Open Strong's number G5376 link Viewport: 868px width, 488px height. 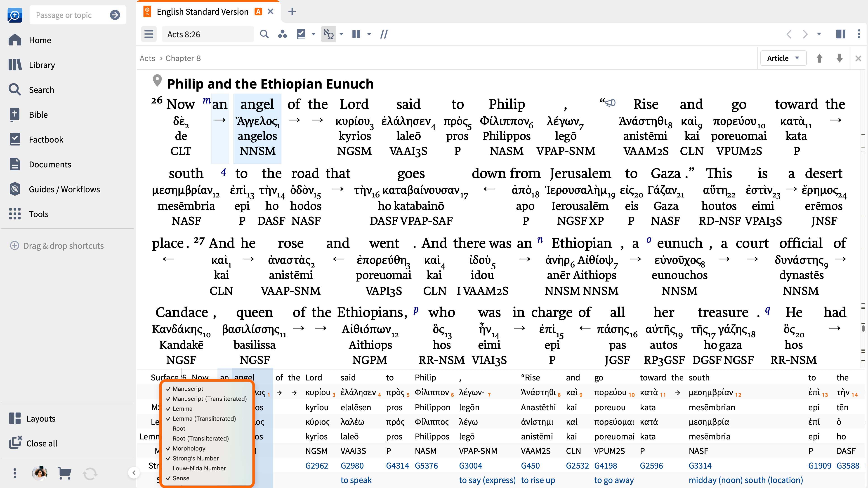pos(426,465)
